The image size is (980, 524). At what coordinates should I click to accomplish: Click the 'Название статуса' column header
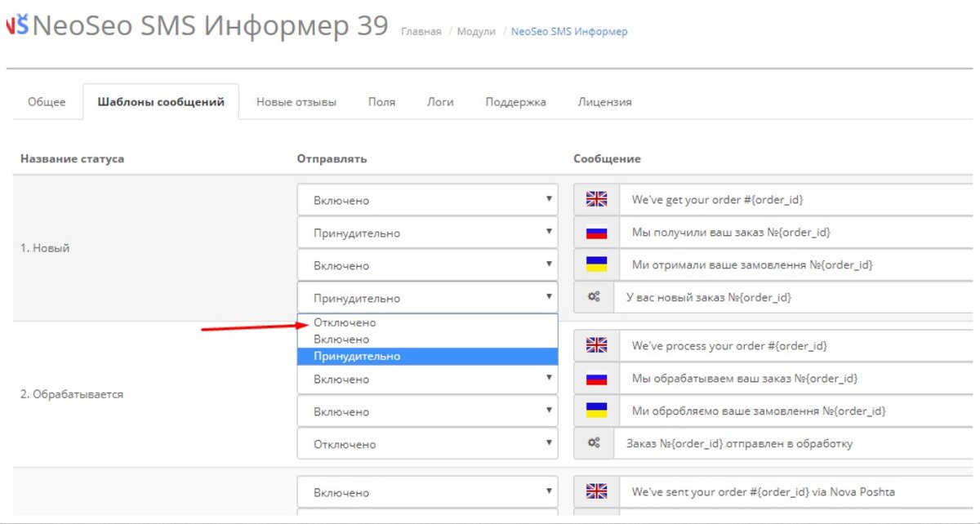pos(73,158)
